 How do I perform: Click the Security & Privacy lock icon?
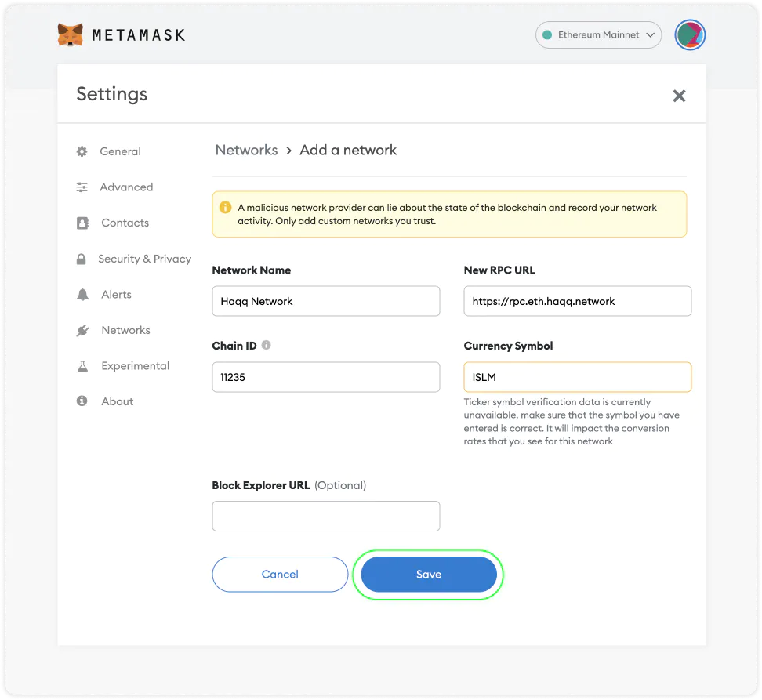81,259
